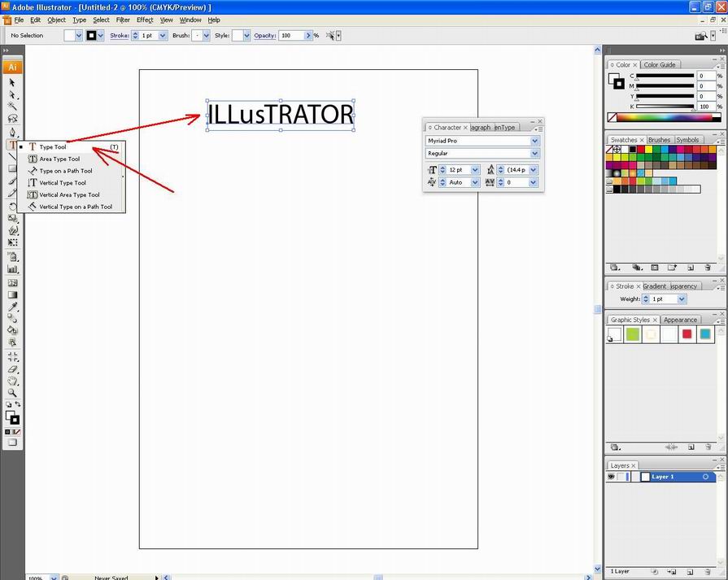Screen dimensions: 728x580
Task: Open the stroke weight 1 pt dropdown in control bar
Action: (x=163, y=35)
